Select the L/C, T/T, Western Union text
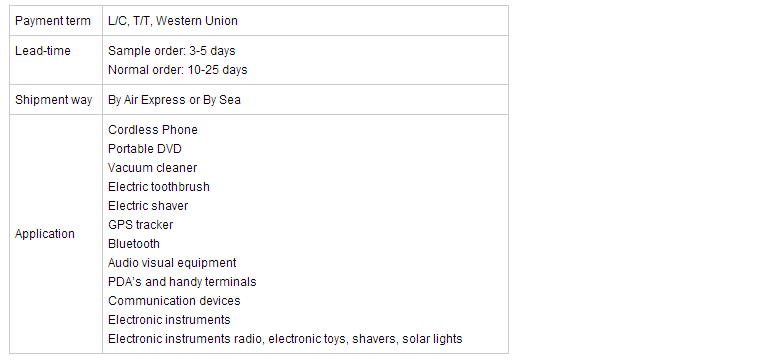This screenshot has width=766, height=362. pyautogui.click(x=173, y=21)
